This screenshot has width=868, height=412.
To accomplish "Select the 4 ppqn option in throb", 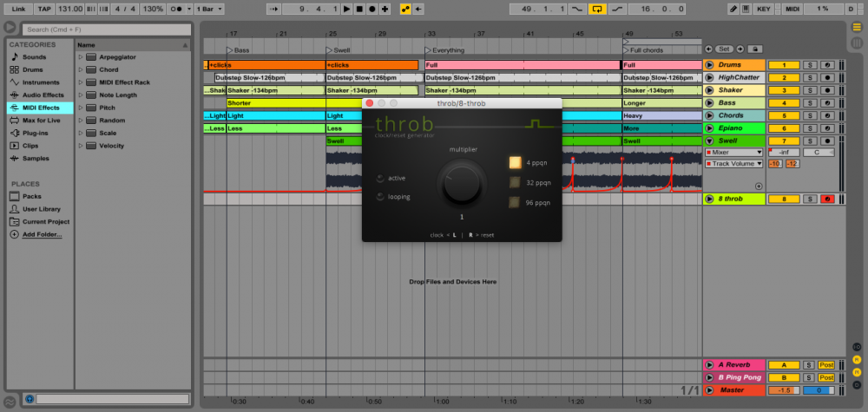I will click(516, 162).
